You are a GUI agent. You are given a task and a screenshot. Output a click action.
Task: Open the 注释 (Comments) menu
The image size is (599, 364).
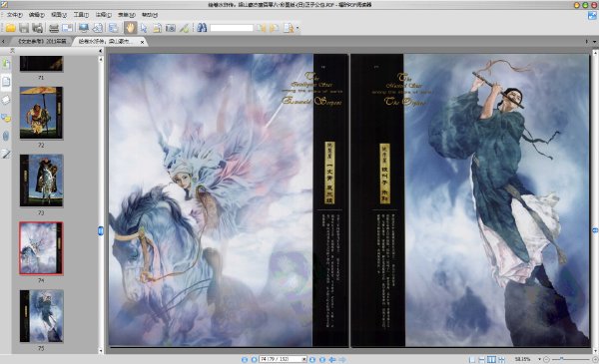[103, 15]
